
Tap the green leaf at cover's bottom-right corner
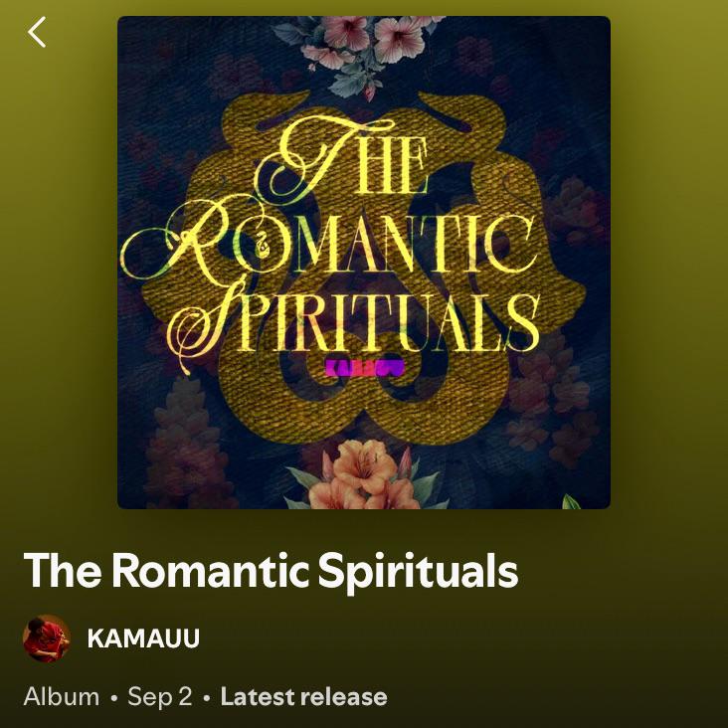click(571, 502)
